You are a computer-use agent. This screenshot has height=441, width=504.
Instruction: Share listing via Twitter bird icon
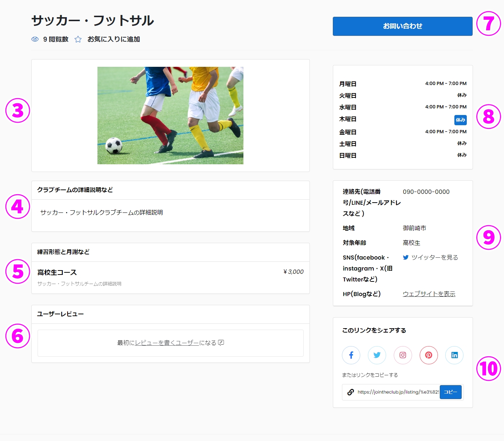pyautogui.click(x=377, y=355)
